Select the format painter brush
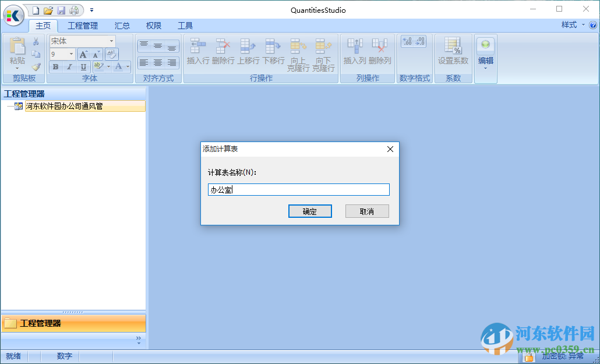This screenshot has height=364, width=600. (36, 66)
